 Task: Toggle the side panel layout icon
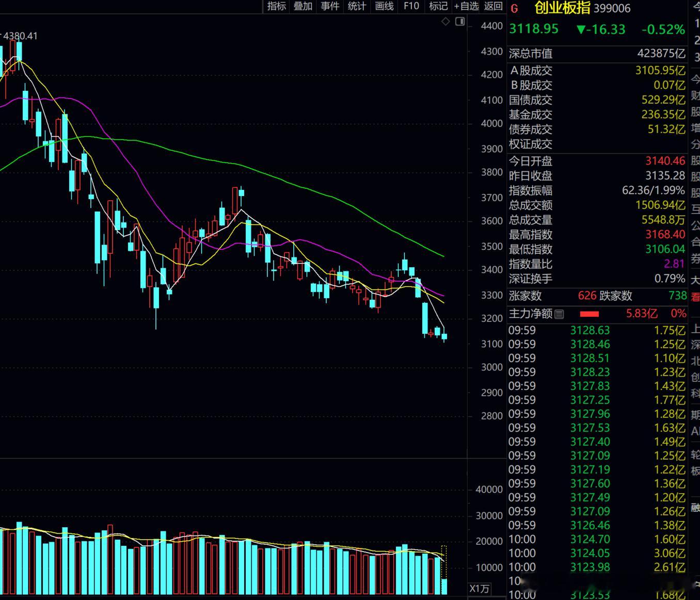pos(460,22)
